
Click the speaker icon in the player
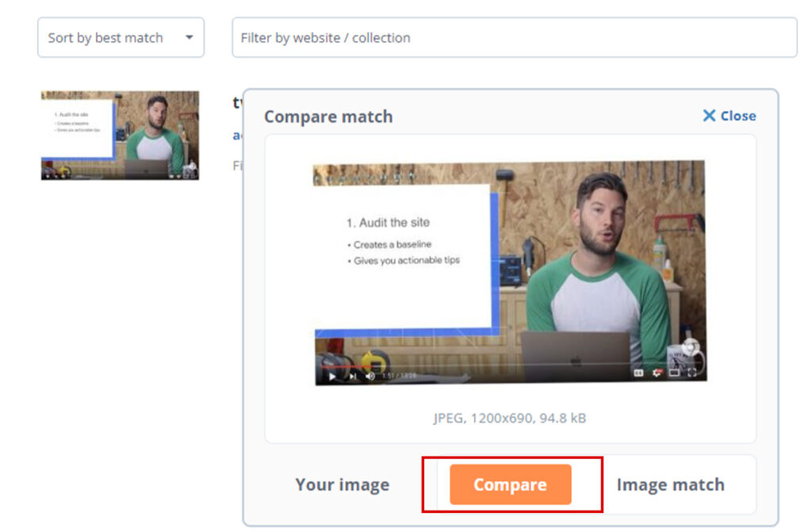click(371, 377)
